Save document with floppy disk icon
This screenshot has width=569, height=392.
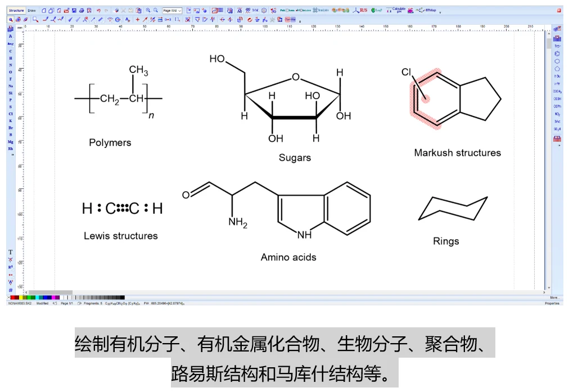click(74, 11)
